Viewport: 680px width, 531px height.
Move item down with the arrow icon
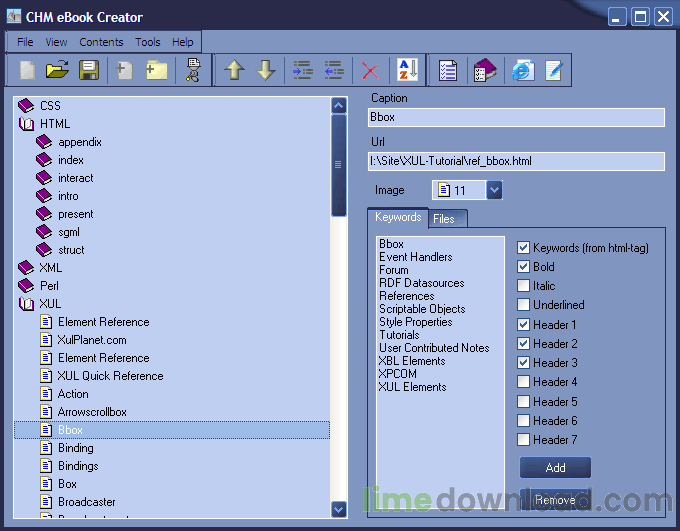coord(265,70)
